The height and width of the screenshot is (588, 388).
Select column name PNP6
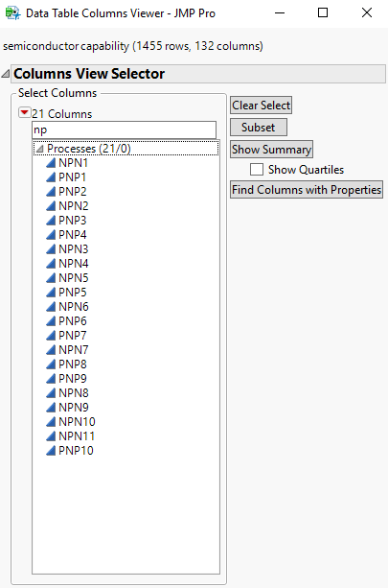pyautogui.click(x=72, y=321)
